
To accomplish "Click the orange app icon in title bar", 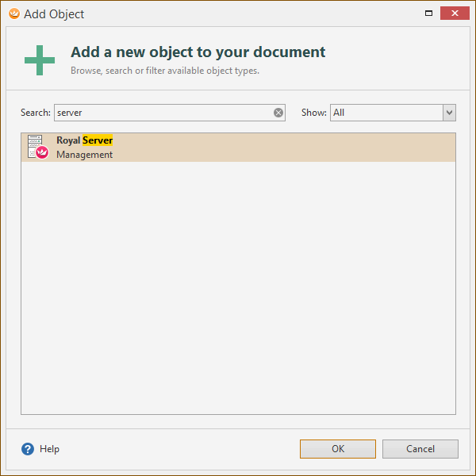I will (14, 13).
